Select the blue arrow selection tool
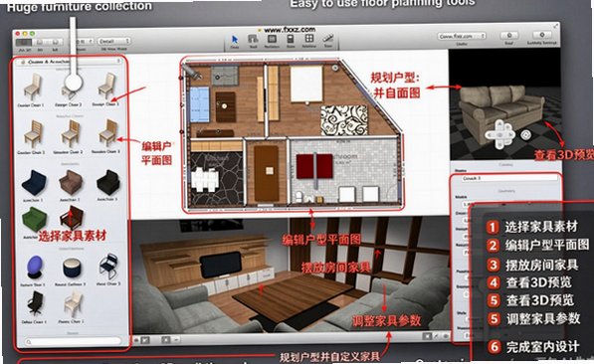This screenshot has height=364, width=594. (235, 40)
